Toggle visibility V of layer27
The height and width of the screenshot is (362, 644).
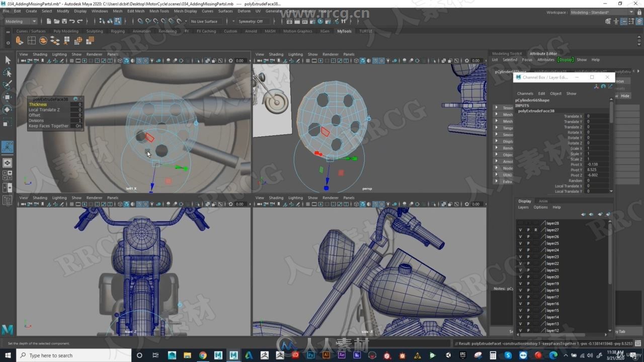520,230
